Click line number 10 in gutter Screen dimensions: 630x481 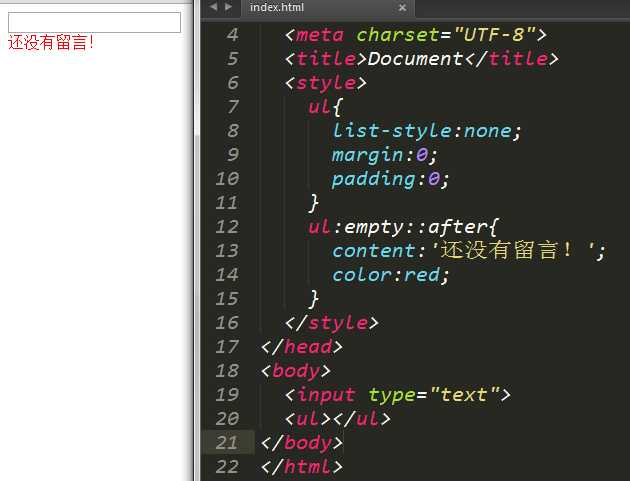[x=227, y=179]
